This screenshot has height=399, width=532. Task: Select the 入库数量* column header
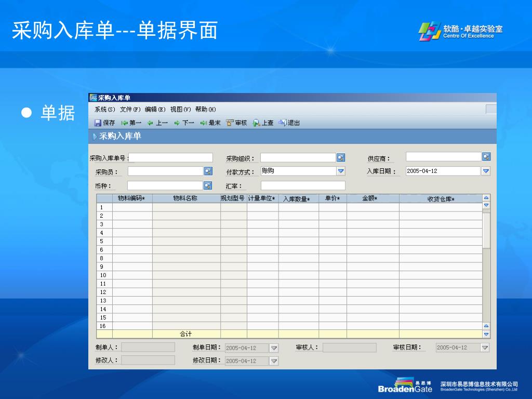tap(299, 198)
